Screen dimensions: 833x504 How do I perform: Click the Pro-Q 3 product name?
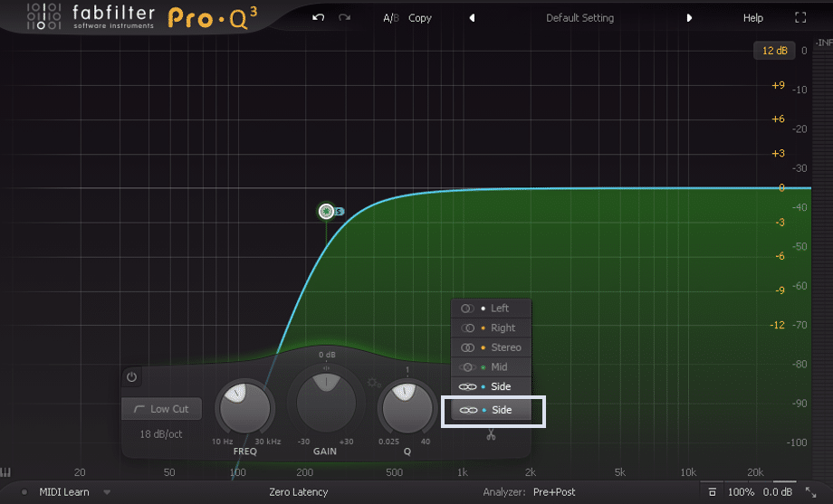point(213,18)
